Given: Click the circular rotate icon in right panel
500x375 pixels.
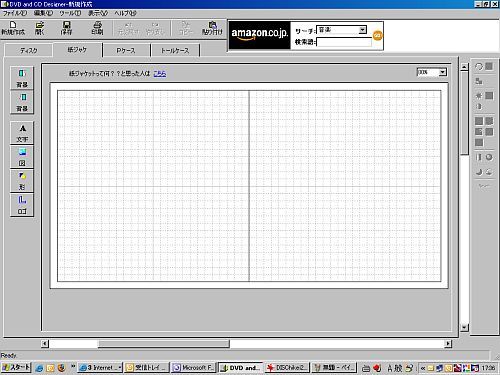Looking at the screenshot, I should coord(479,67).
